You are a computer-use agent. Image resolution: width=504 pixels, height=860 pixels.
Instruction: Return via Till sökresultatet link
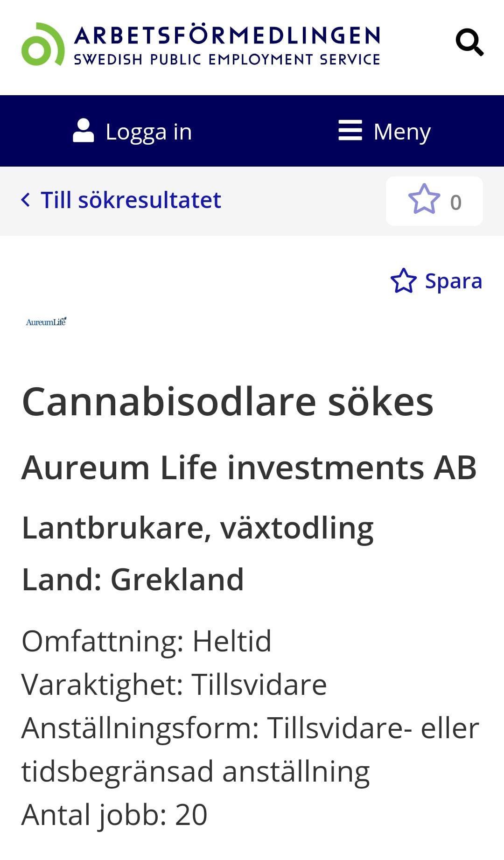coord(131,200)
